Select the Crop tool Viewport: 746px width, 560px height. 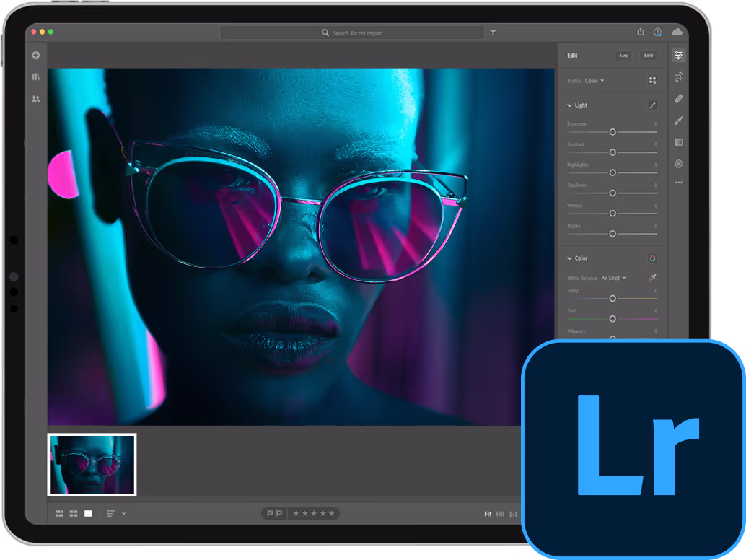(678, 76)
